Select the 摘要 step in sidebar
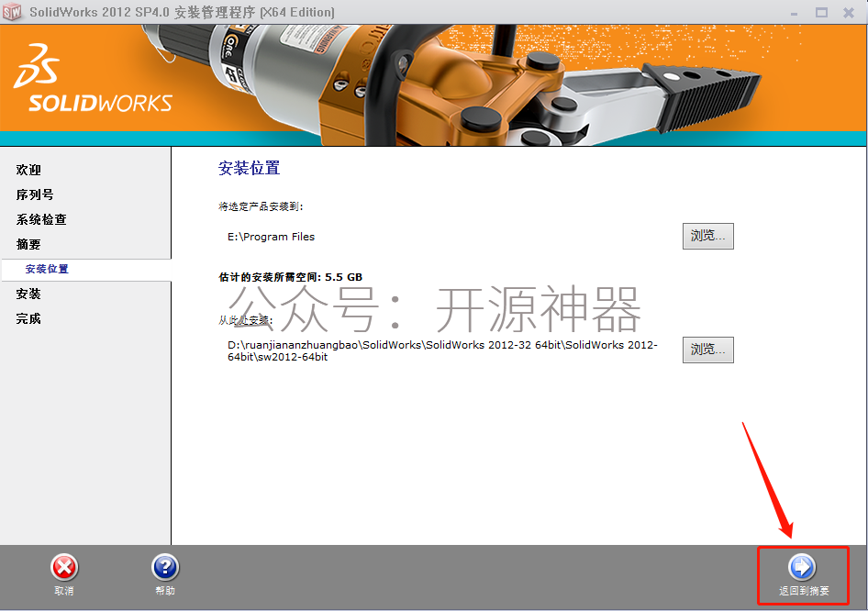Screen dimensions: 868x611 (28, 245)
